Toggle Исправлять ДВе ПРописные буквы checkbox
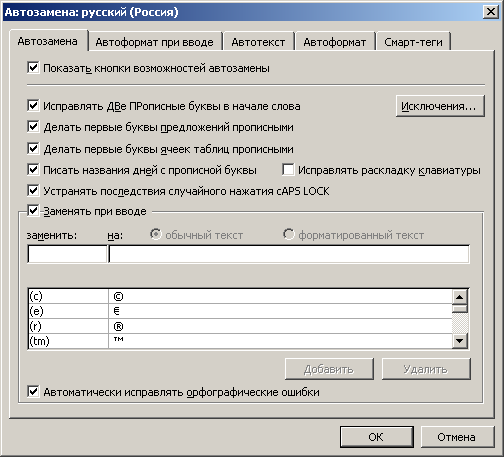The image size is (504, 457). coord(33,106)
